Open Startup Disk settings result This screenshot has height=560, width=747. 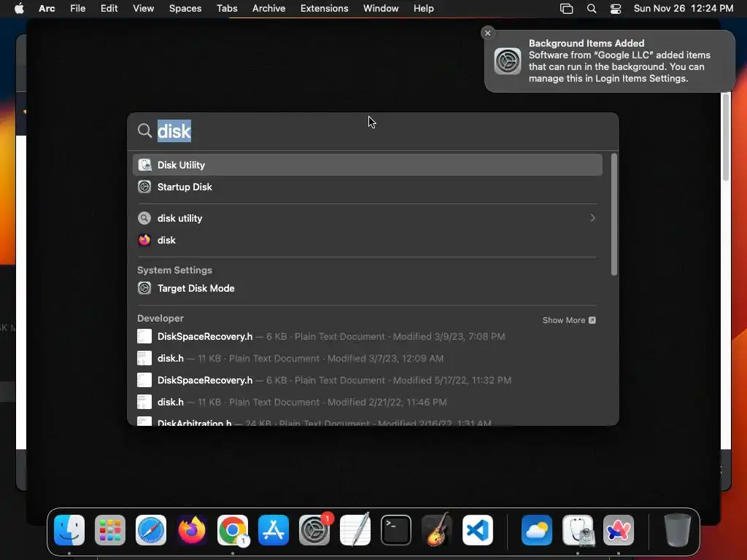coord(368,187)
